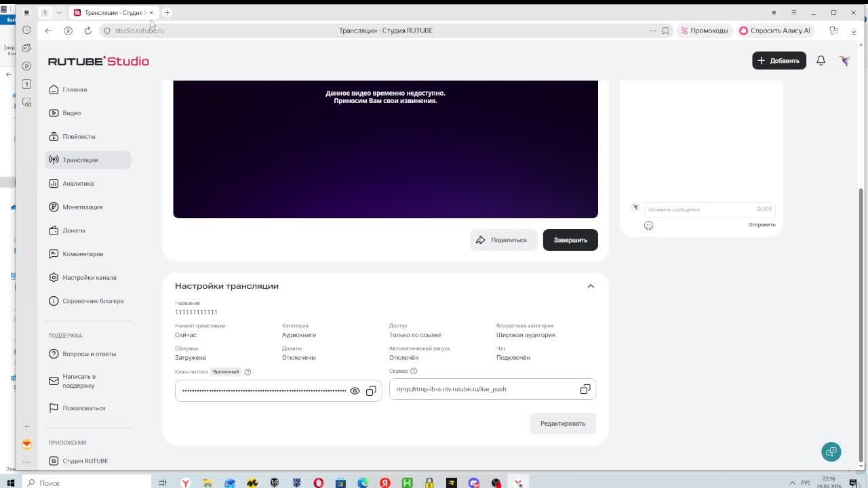Open the notifications bell
This screenshot has width=868, height=488.
coord(821,60)
